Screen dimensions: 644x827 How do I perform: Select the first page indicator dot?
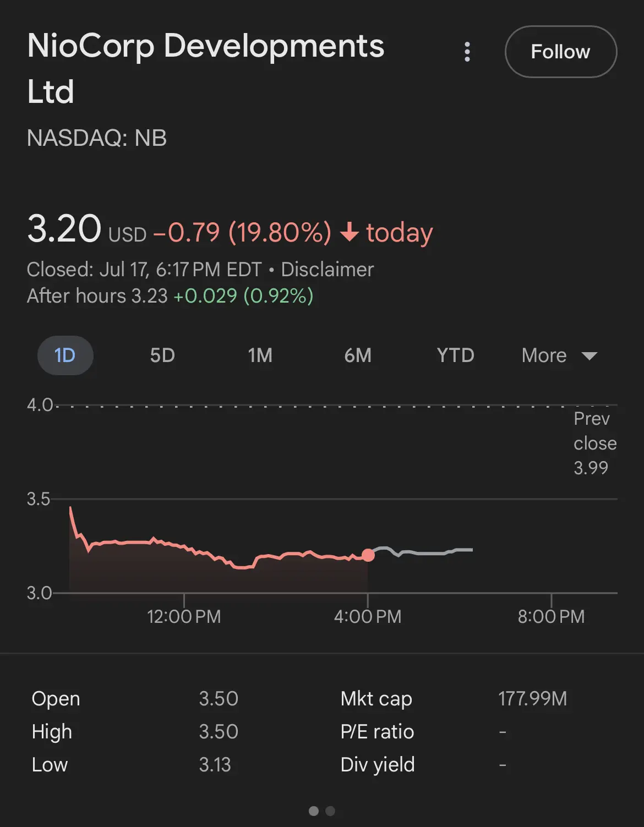point(314,811)
